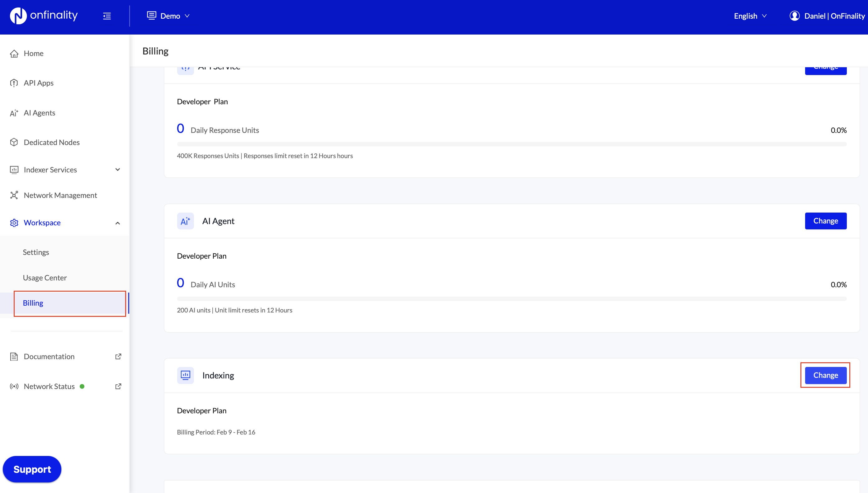Open the Support chat bubble

click(x=32, y=469)
